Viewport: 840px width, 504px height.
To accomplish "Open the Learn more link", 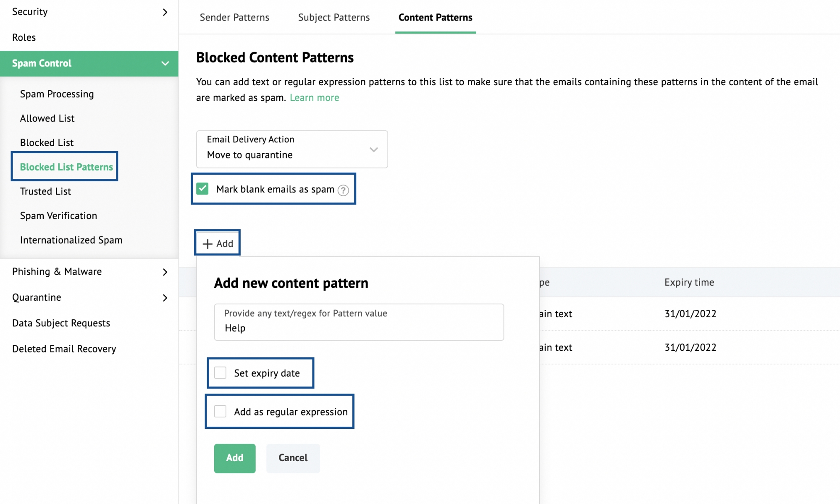I will (x=314, y=97).
